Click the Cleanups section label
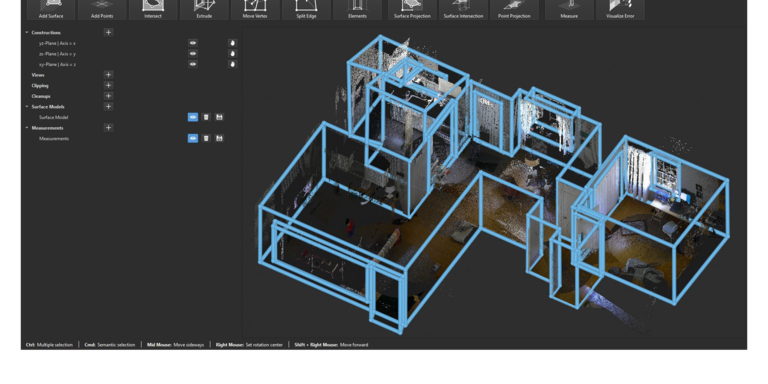Screen dimensions: 768x384 (x=41, y=96)
